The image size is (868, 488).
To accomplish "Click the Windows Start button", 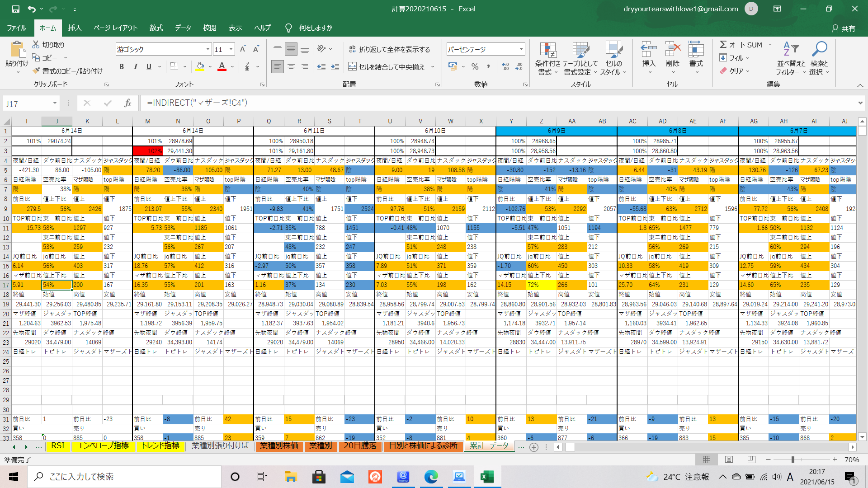I will [x=14, y=477].
